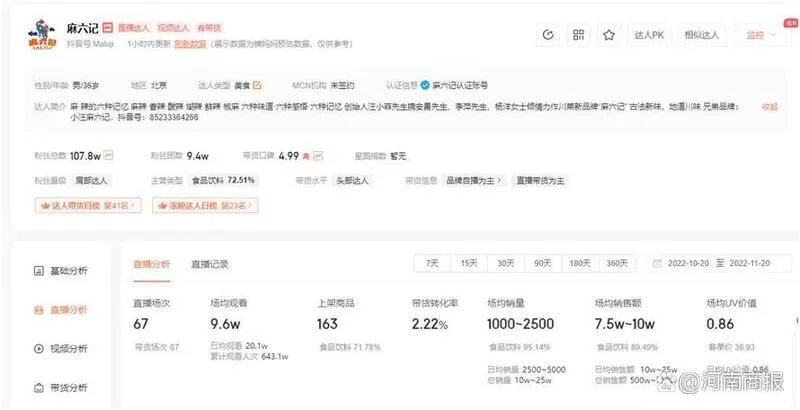Open 基础分析 in the sidebar

click(68, 271)
